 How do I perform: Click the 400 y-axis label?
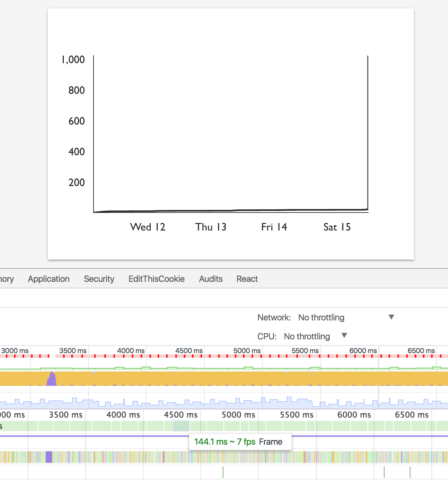[x=77, y=152]
